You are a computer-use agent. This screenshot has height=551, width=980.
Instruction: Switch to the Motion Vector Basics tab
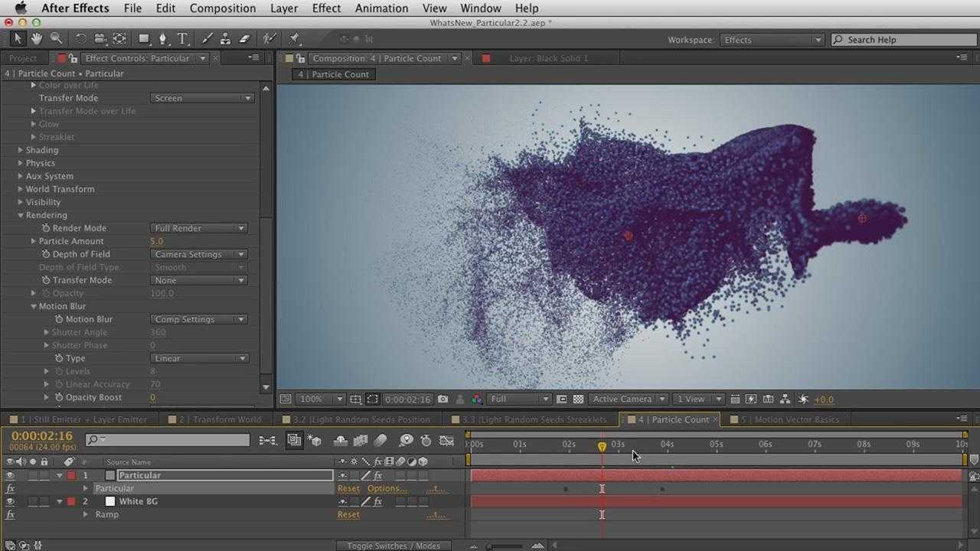coord(789,419)
